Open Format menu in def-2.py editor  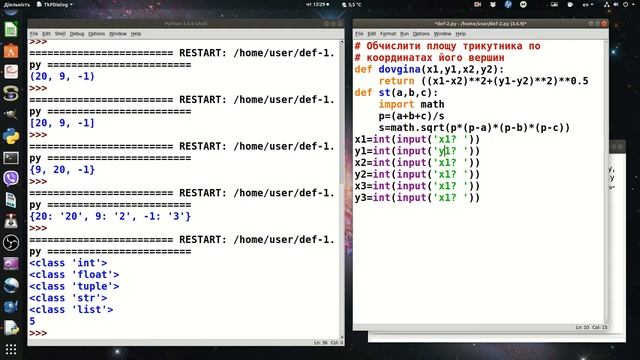388,34
